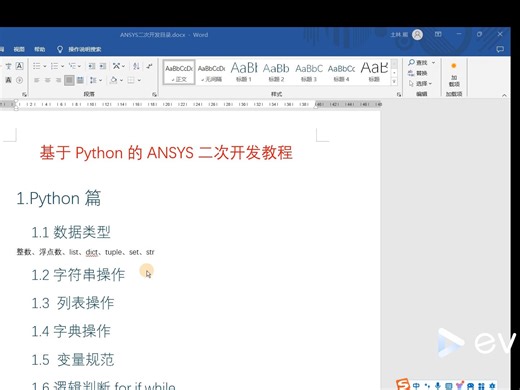This screenshot has width=520, height=390.
Task: Collapse the ribbon with chevron
Action: (504, 95)
